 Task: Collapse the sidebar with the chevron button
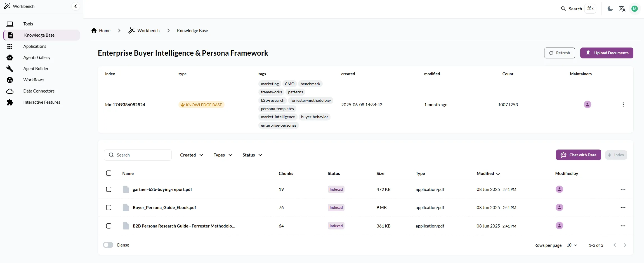[76, 6]
